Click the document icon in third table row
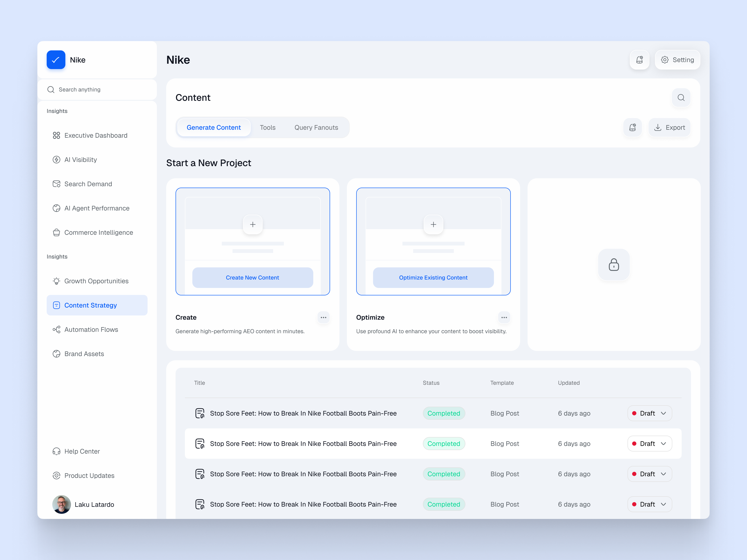The height and width of the screenshot is (560, 747). click(x=200, y=474)
